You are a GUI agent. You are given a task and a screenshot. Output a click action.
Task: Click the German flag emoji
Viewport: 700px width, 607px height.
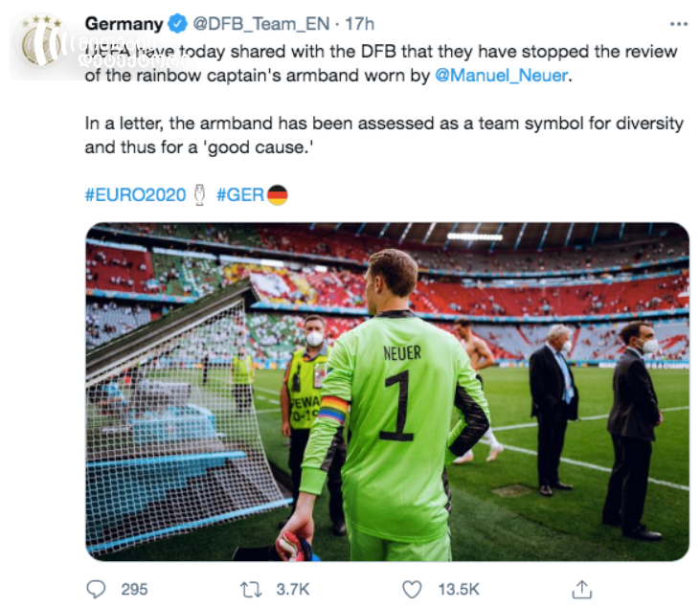[x=278, y=195]
